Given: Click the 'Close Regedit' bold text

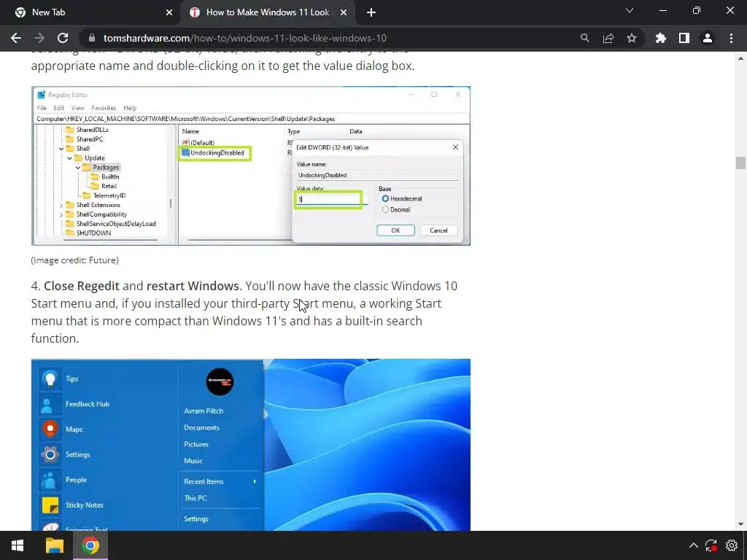Looking at the screenshot, I should tap(82, 286).
